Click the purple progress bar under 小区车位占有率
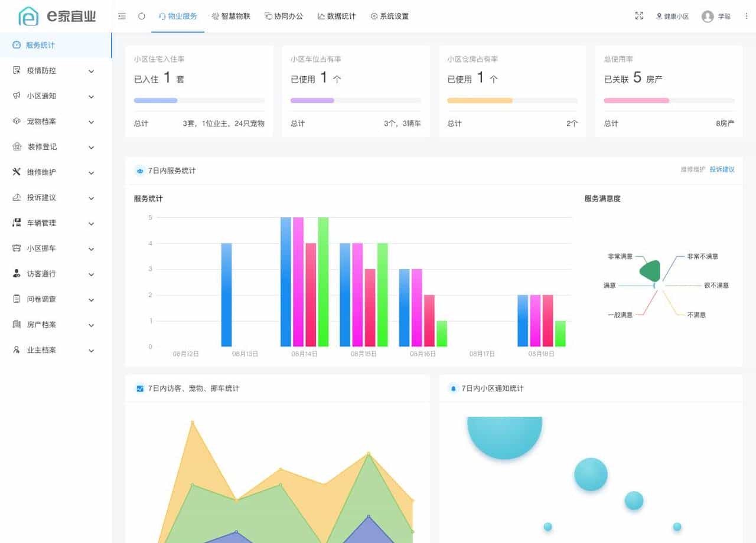Screen dimensions: 756x543 pyautogui.click(x=312, y=100)
